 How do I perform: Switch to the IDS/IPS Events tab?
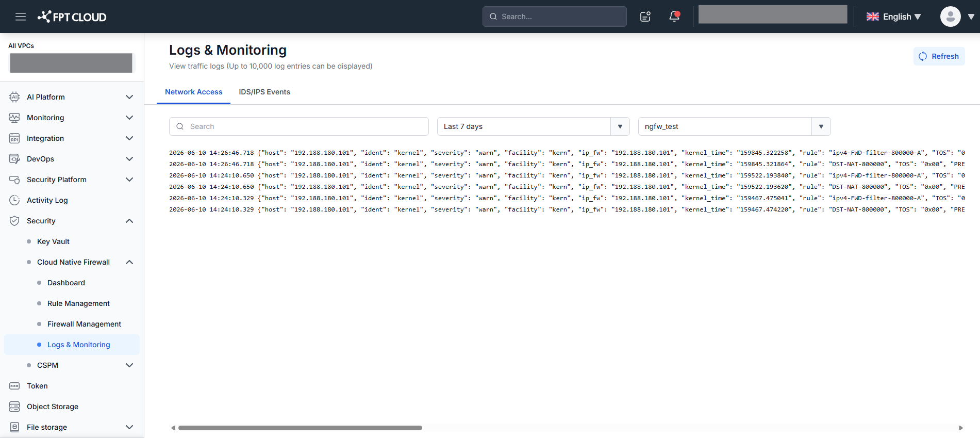point(264,92)
